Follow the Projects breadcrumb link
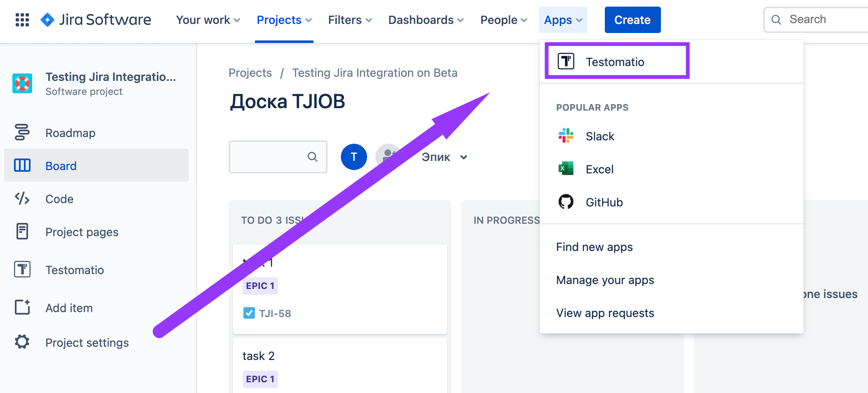 [250, 73]
